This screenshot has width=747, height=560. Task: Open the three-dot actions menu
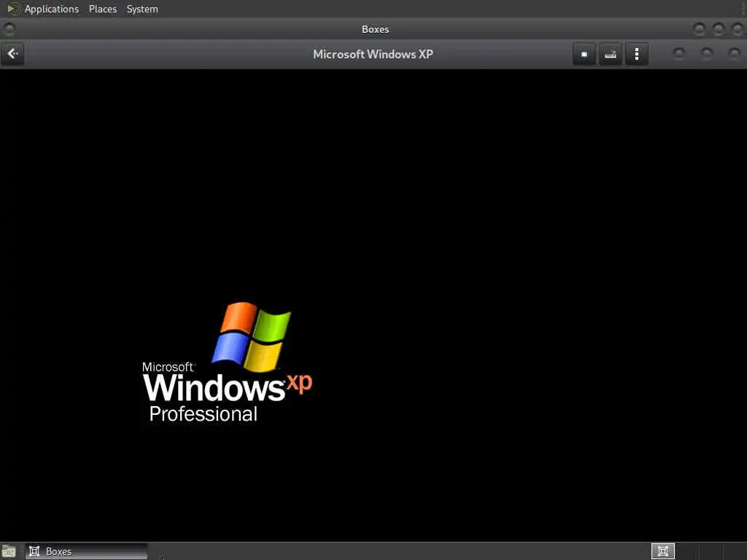[x=636, y=54]
